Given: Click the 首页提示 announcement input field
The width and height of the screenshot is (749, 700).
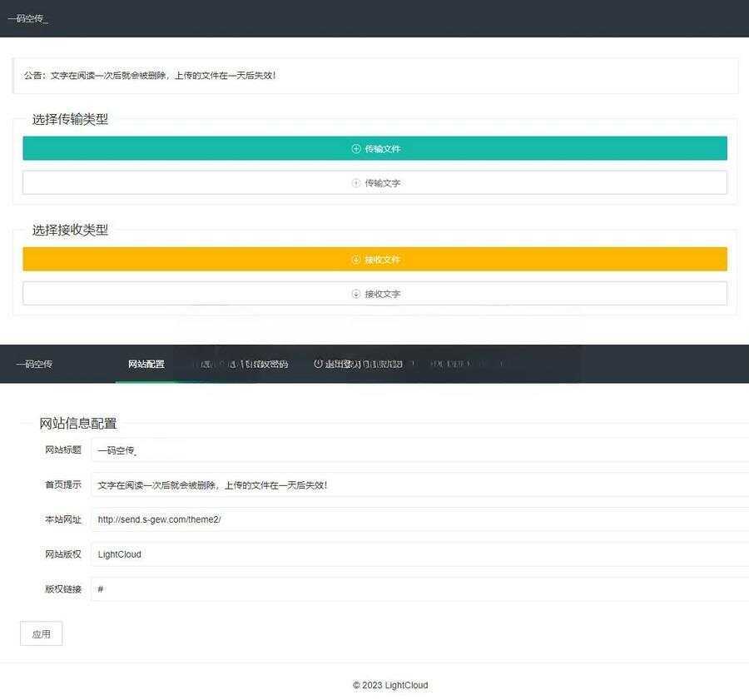Looking at the screenshot, I should (333, 484).
